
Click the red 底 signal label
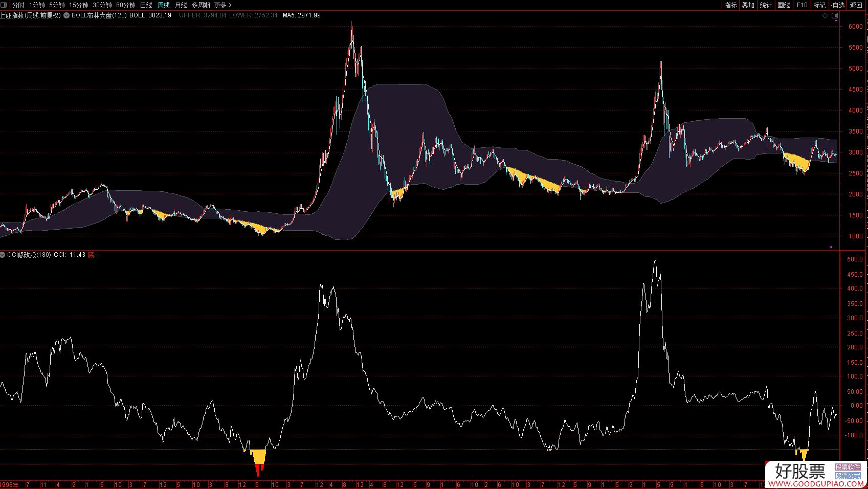click(92, 254)
